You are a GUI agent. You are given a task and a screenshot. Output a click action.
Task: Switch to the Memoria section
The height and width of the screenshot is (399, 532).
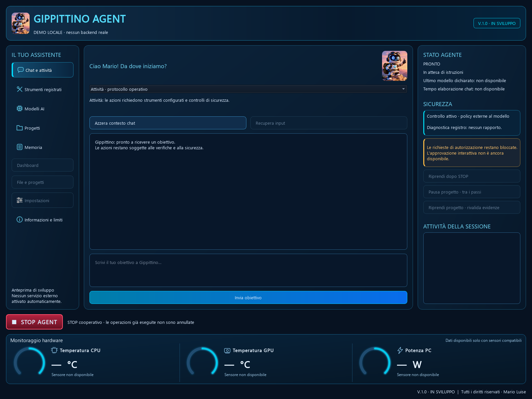click(43, 147)
